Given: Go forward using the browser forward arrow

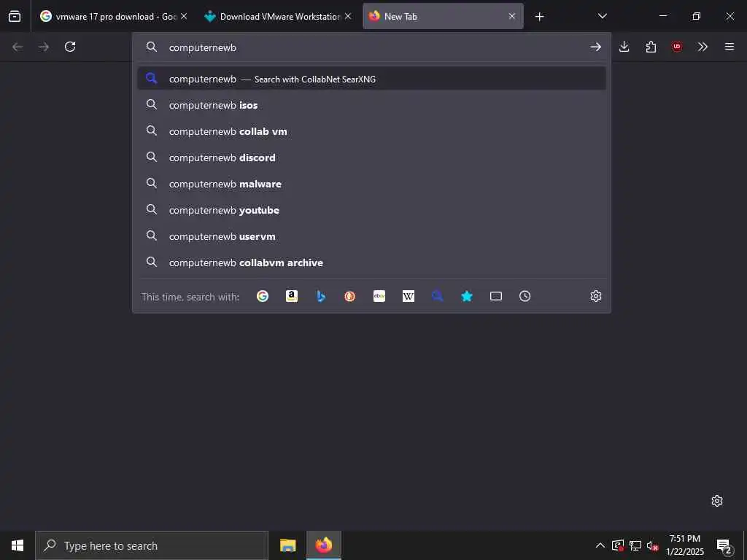Looking at the screenshot, I should coord(44,47).
